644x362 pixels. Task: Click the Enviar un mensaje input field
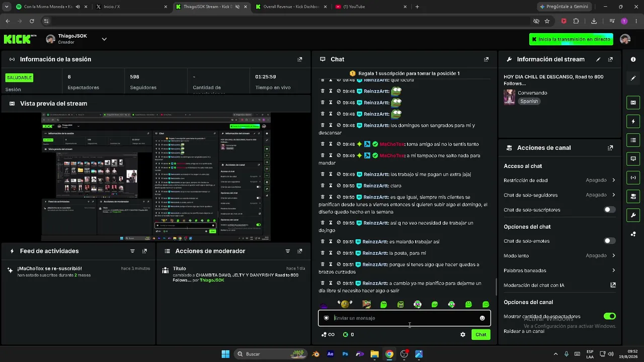point(404,318)
